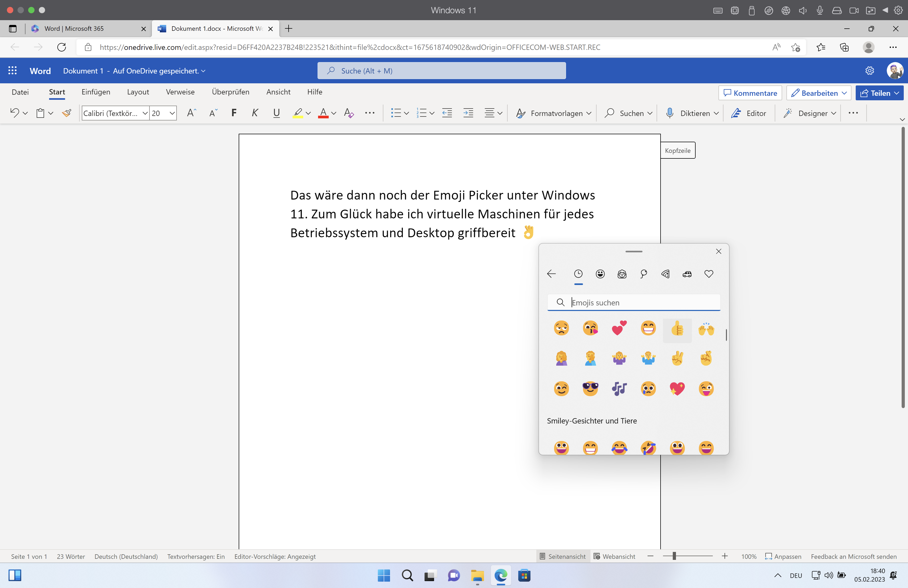908x588 pixels.
Task: Open the celebrations balloon emoji category
Action: click(644, 274)
